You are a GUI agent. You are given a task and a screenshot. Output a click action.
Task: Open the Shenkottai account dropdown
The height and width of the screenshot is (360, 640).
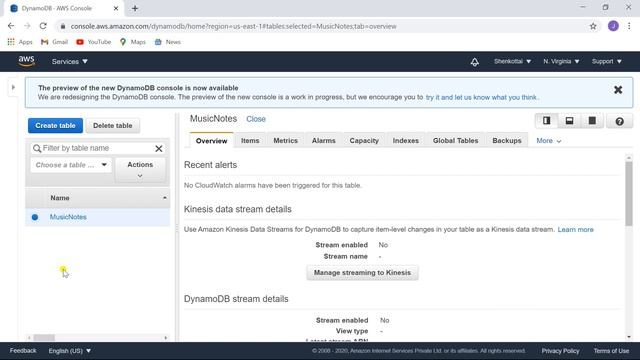pyautogui.click(x=512, y=61)
